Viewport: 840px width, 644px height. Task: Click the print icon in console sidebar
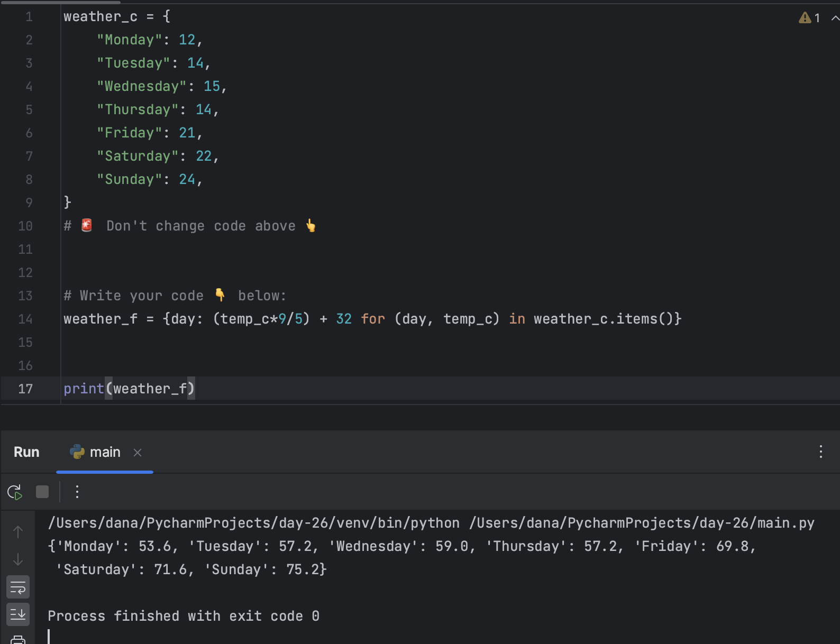click(x=18, y=639)
